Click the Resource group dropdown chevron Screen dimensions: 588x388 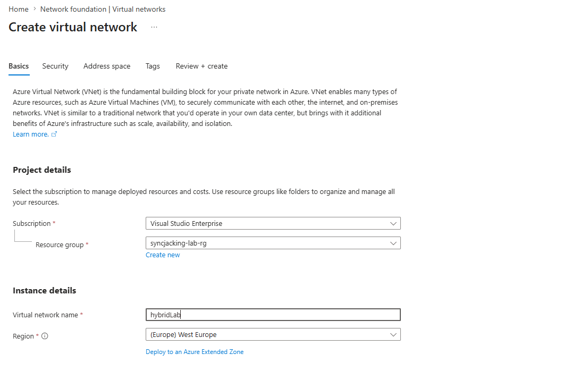tap(393, 243)
